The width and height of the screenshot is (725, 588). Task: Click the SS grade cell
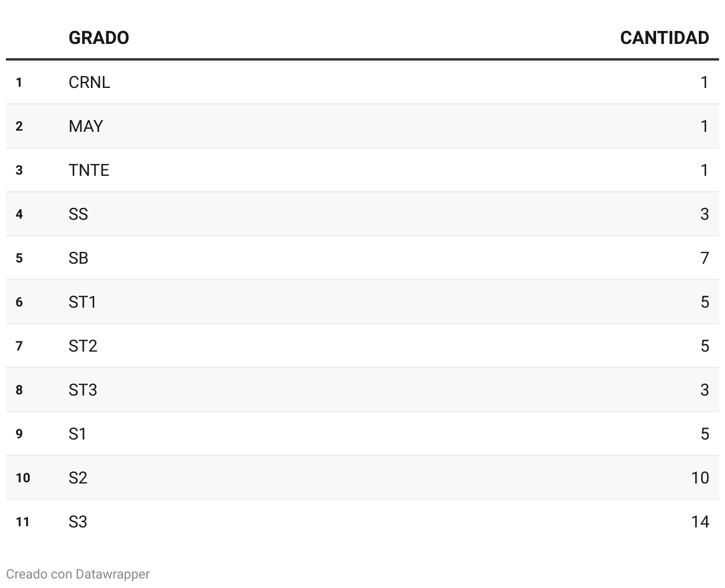click(78, 214)
